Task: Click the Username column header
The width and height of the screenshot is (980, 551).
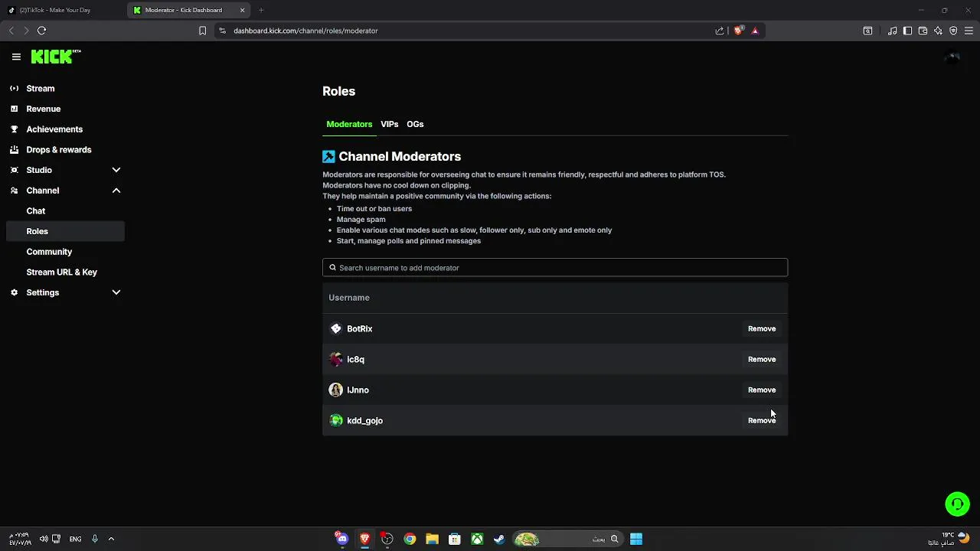Action: (x=349, y=298)
